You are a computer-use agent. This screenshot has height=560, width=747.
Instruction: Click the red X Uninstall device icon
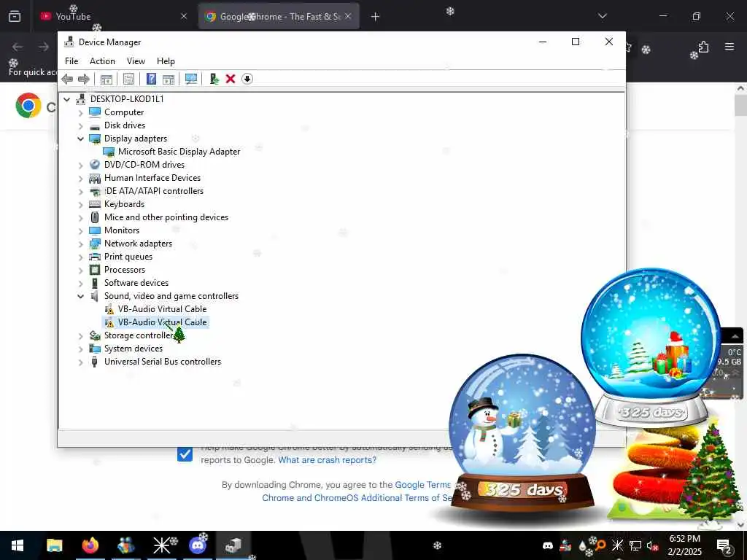[x=231, y=79]
